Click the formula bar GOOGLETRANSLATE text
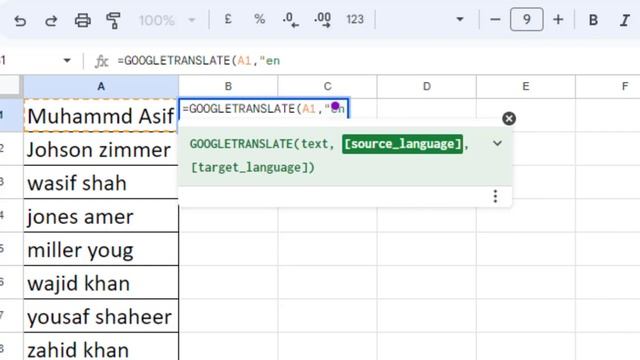 199,61
